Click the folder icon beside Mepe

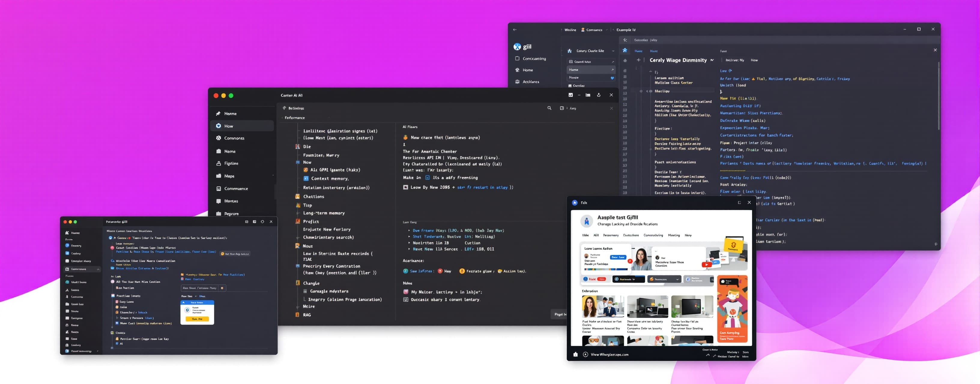coord(218,176)
